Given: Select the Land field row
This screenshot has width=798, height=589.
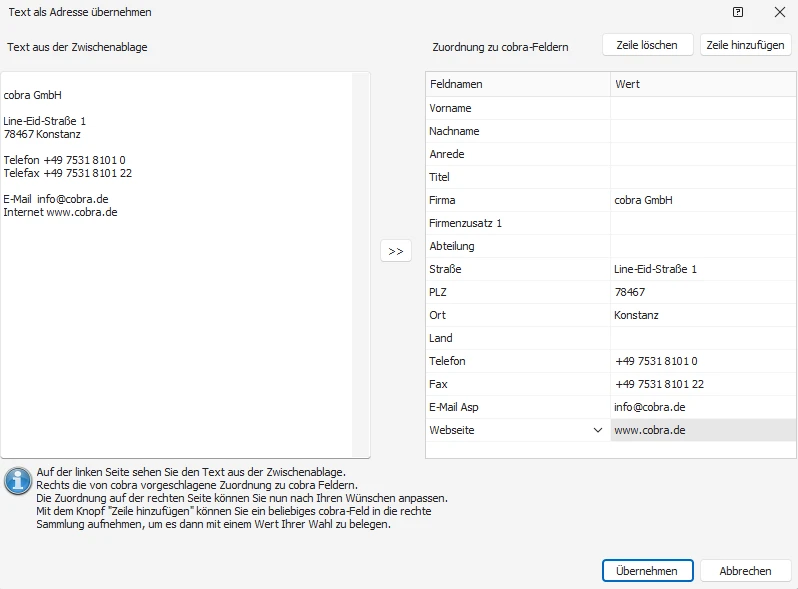Looking at the screenshot, I should (611, 338).
